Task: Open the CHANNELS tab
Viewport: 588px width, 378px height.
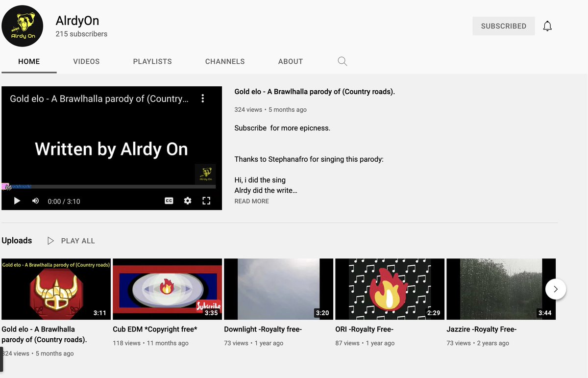Action: click(x=225, y=61)
